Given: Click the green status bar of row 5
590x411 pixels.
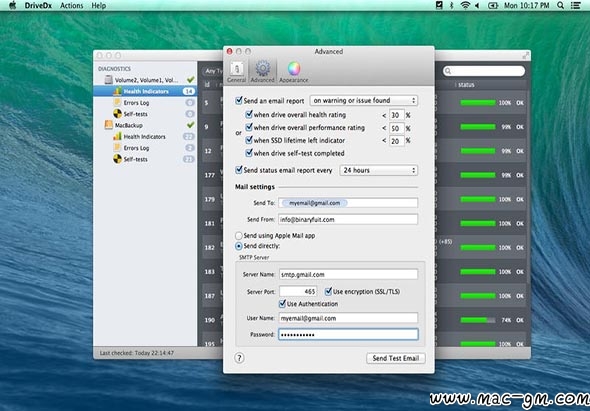Looking at the screenshot, I should coord(478,103).
